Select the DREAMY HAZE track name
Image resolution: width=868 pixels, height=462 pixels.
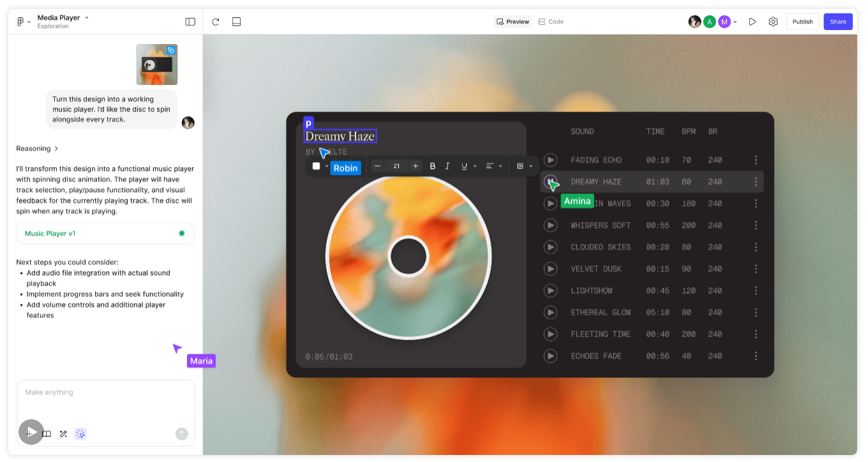click(x=596, y=182)
